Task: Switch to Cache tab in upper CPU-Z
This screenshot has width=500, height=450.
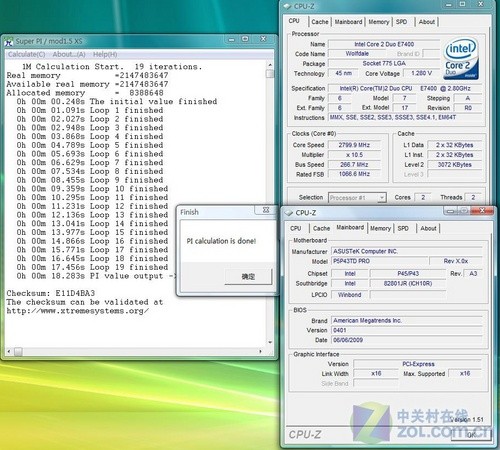Action: tap(320, 22)
